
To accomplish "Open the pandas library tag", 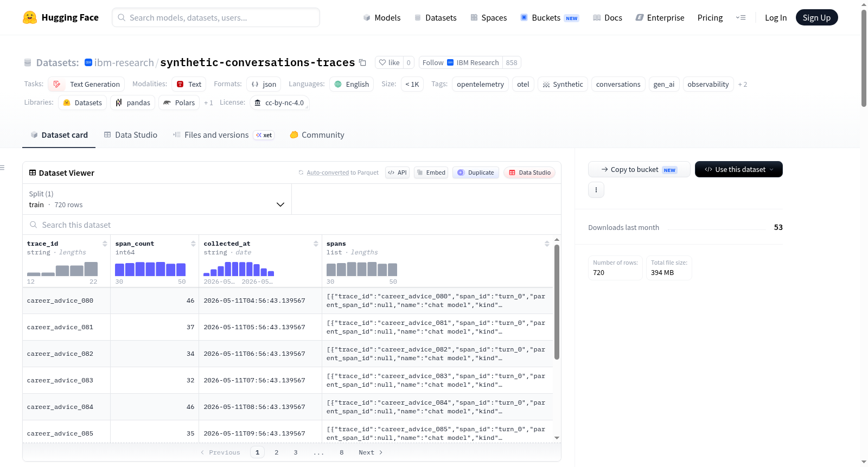I will (132, 103).
